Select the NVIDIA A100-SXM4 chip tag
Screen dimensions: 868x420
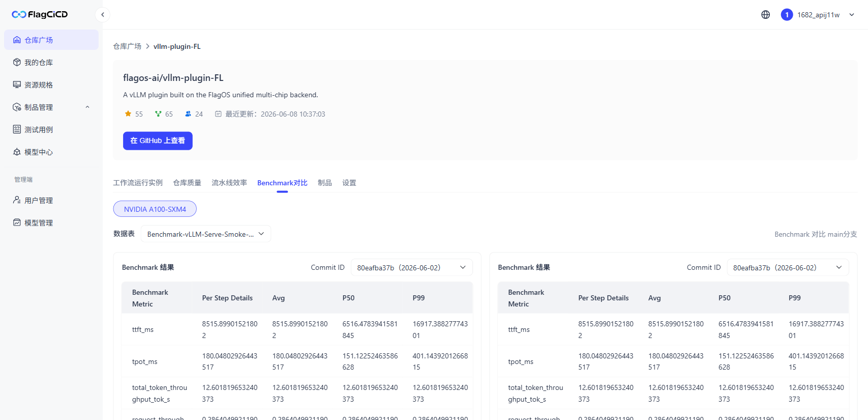pyautogui.click(x=155, y=209)
